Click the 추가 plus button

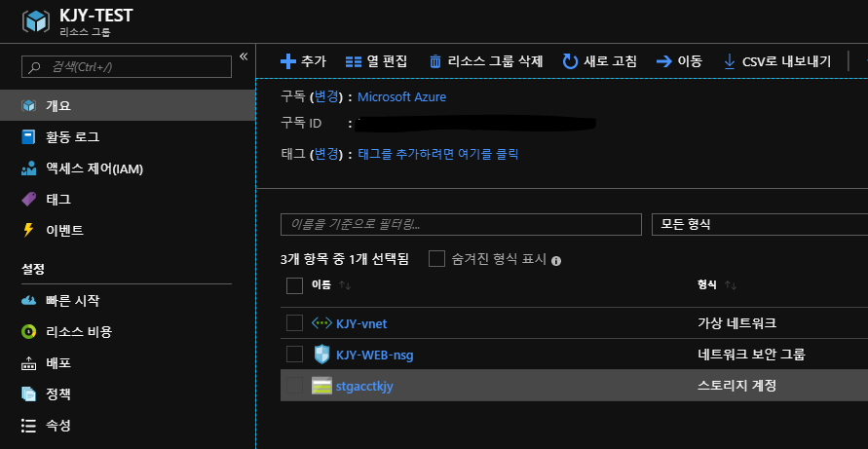click(x=303, y=61)
